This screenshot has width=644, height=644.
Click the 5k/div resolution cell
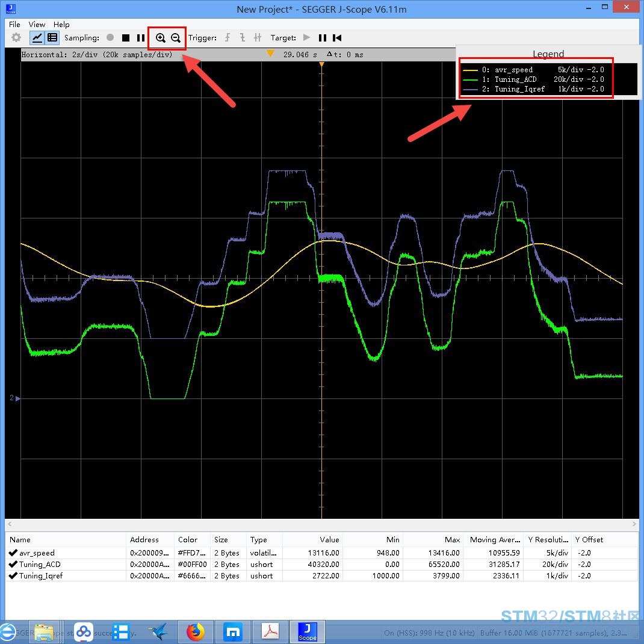[547, 553]
